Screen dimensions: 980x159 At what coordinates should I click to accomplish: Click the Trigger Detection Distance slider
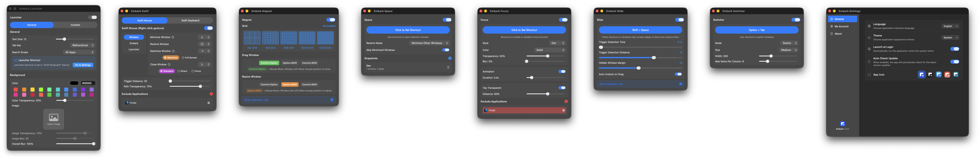[x=640, y=58]
